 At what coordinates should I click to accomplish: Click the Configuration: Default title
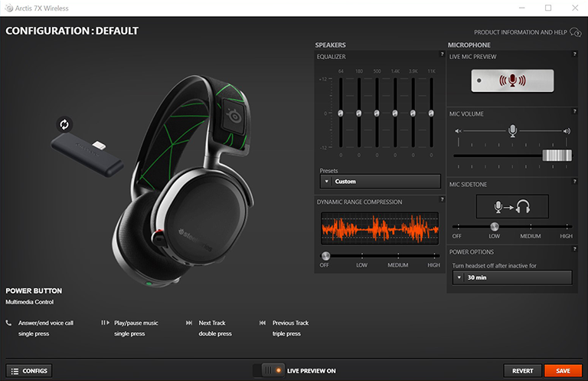point(72,31)
